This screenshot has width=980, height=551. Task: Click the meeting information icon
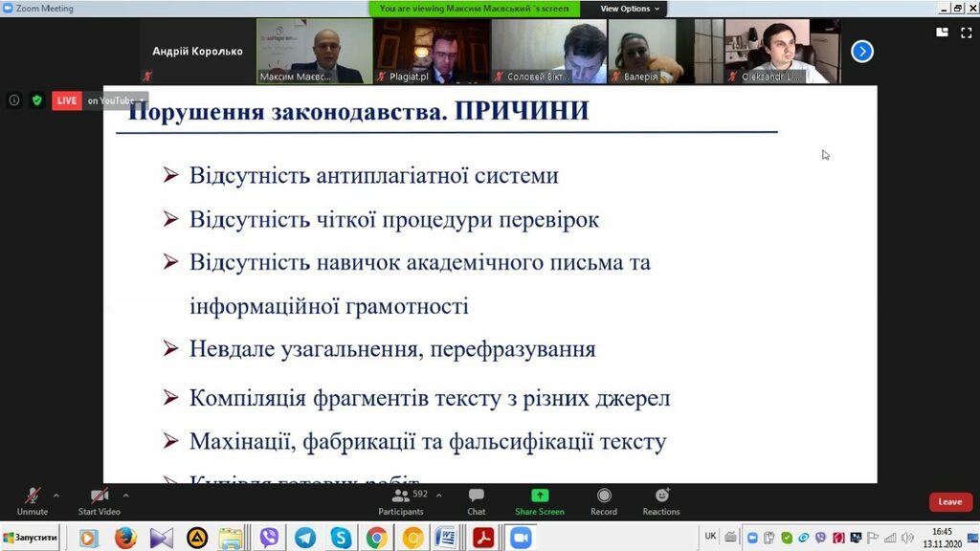[14, 100]
